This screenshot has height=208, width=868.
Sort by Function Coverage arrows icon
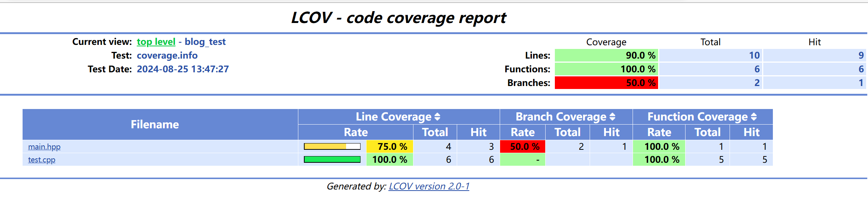pos(754,117)
